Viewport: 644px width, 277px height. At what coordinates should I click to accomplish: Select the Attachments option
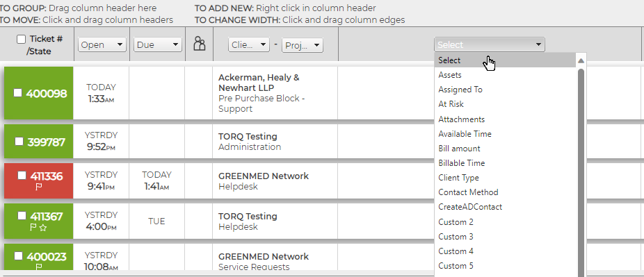[462, 119]
